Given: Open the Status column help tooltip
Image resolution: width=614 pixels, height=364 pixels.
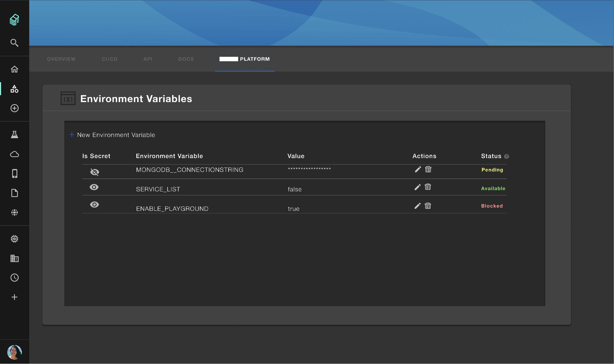Looking at the screenshot, I should (x=507, y=157).
